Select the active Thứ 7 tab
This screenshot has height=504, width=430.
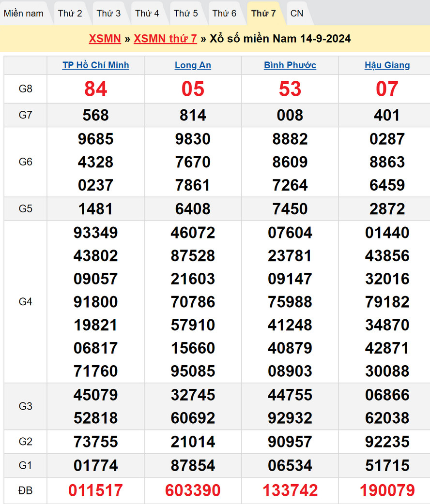tap(263, 14)
